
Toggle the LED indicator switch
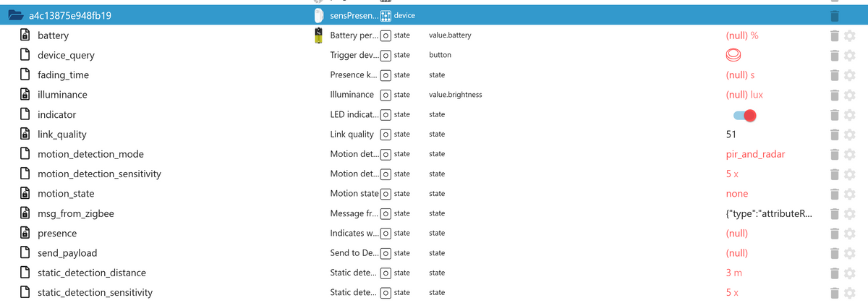744,115
